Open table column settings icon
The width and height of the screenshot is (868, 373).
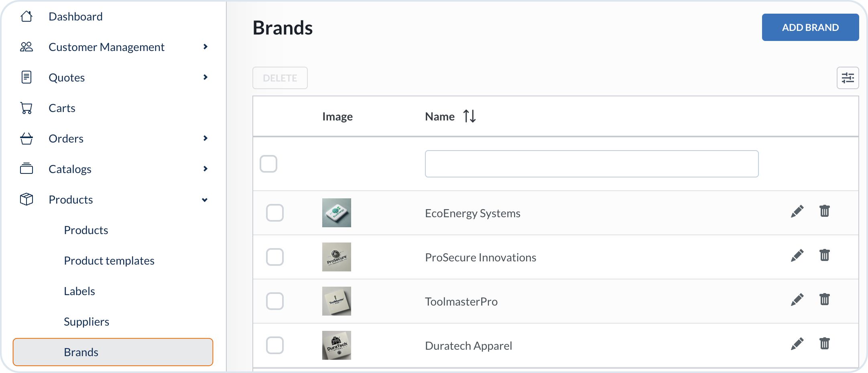click(x=848, y=78)
